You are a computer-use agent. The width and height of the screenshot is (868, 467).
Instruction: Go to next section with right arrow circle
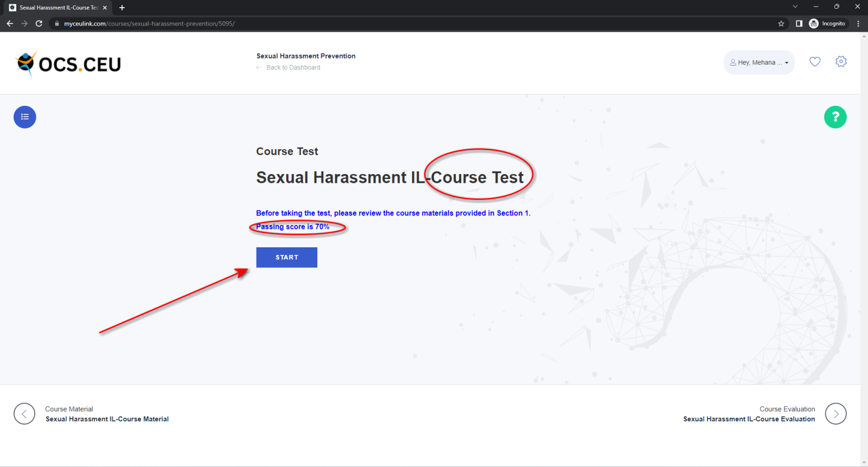835,414
